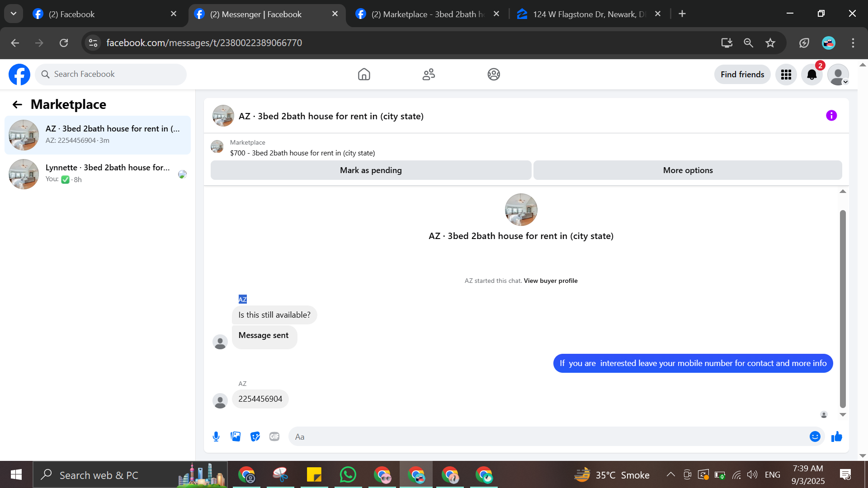Viewport: 868px width, 488px height.
Task: Click the address bar URL
Action: click(x=204, y=43)
